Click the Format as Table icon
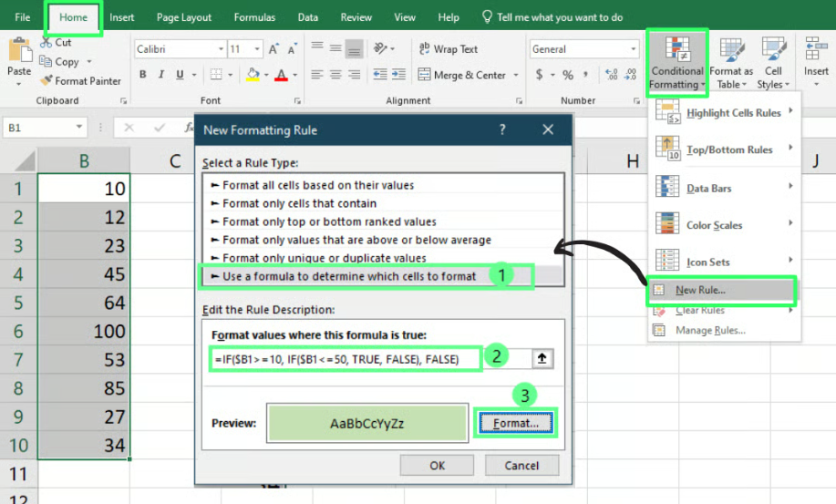 [x=731, y=62]
